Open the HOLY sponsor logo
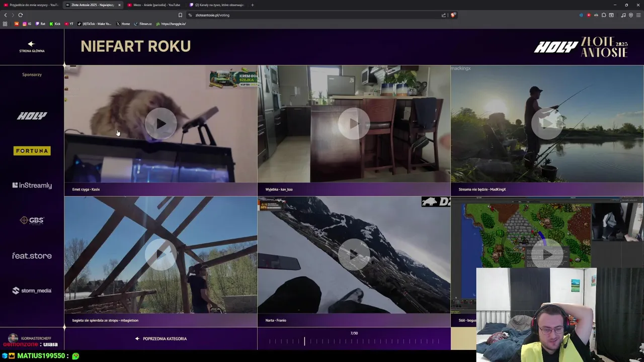 [32, 116]
